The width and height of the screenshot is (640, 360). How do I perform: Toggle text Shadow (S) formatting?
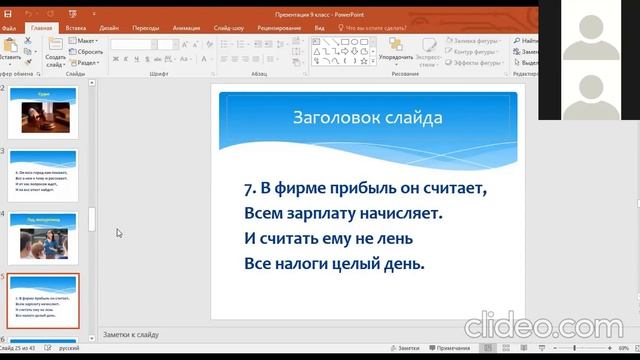(x=147, y=60)
